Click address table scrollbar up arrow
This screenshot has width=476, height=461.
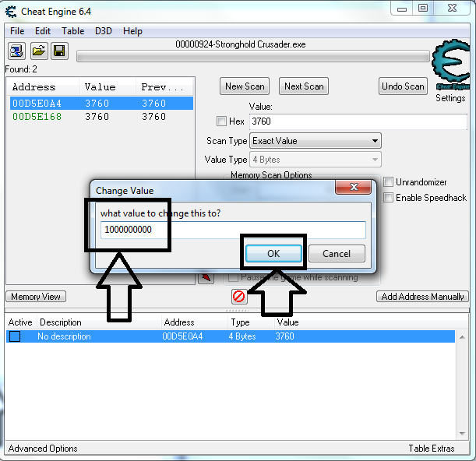point(462,337)
